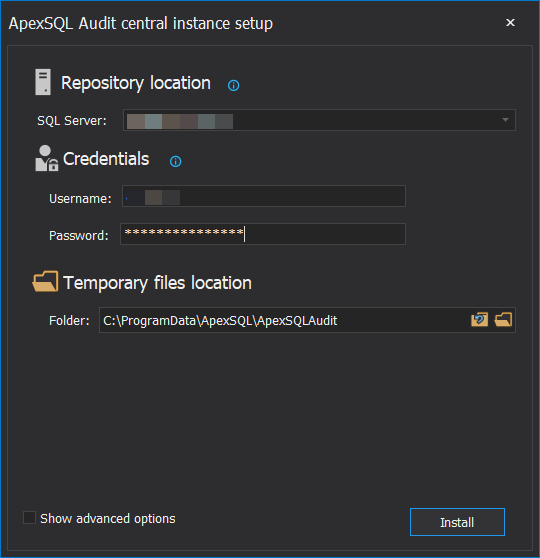Viewport: 540px width, 558px height.
Task: Click the 'Repository location' heading
Action: tap(136, 83)
